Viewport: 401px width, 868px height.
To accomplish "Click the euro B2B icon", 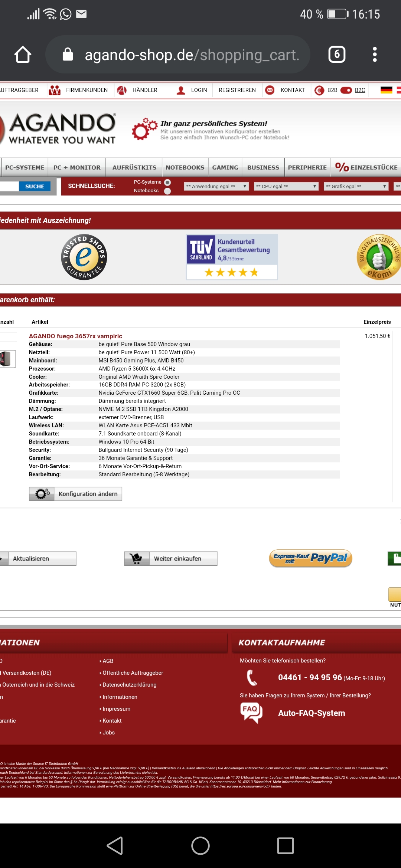I will 319,90.
